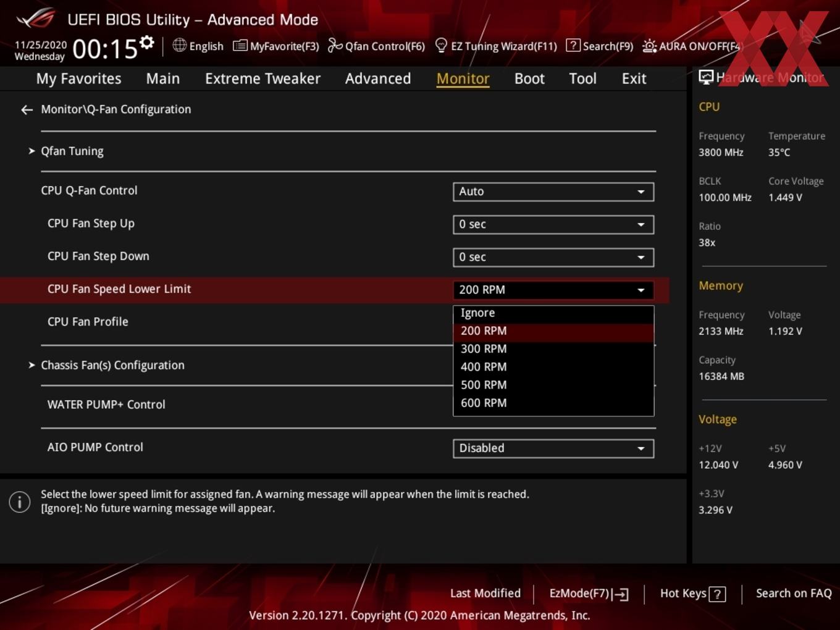Select AIO PUMP Control label
The image size is (840, 630).
point(95,447)
